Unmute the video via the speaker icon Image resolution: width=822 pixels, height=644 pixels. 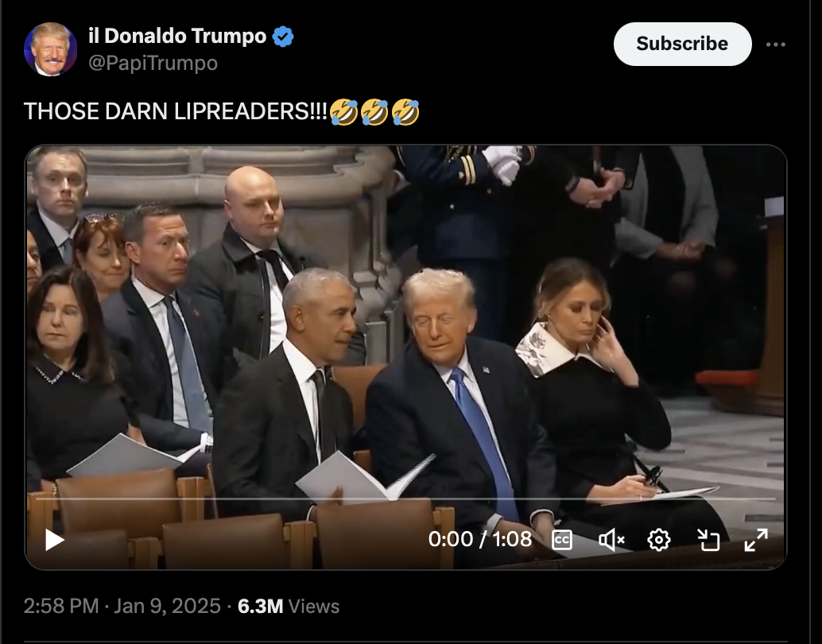(x=611, y=540)
